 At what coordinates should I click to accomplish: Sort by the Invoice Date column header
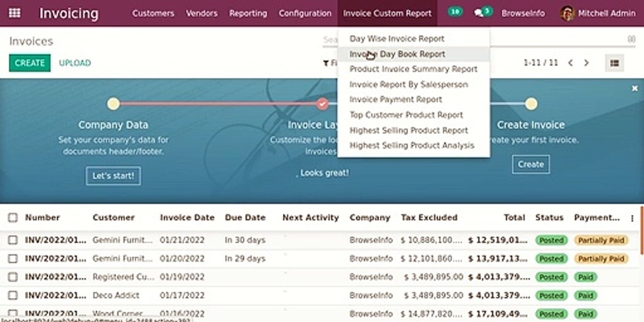[x=187, y=218]
